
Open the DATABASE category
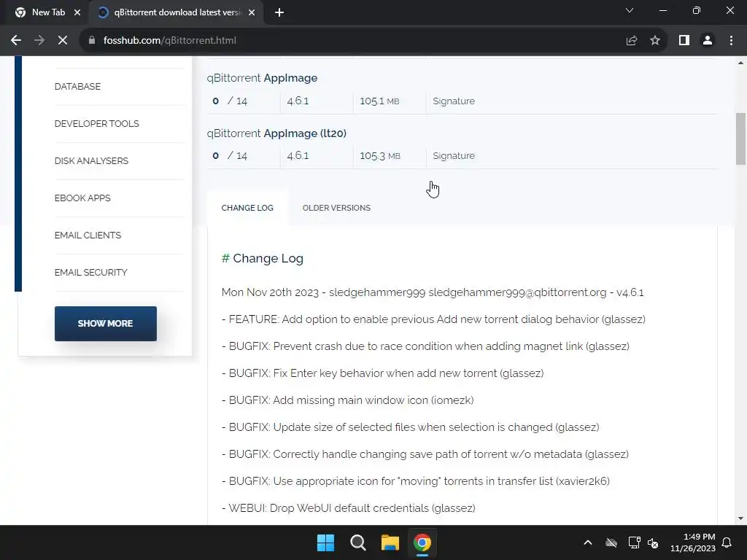[77, 87]
